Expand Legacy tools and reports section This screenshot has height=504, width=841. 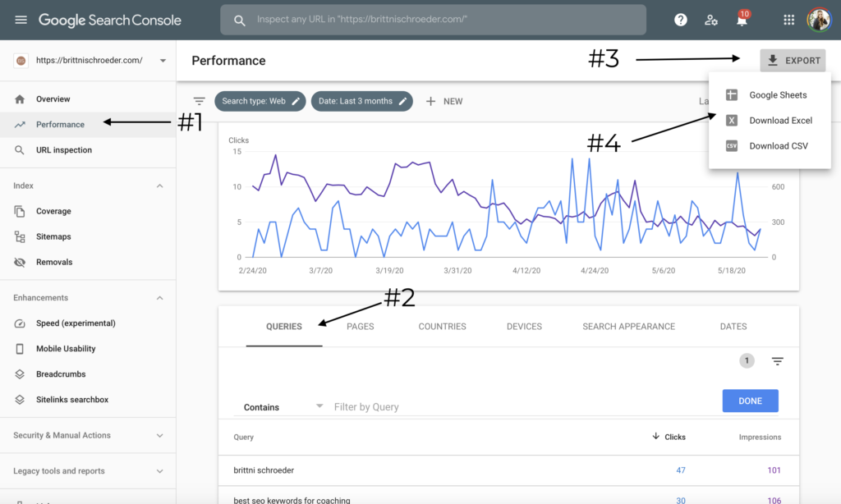point(160,471)
